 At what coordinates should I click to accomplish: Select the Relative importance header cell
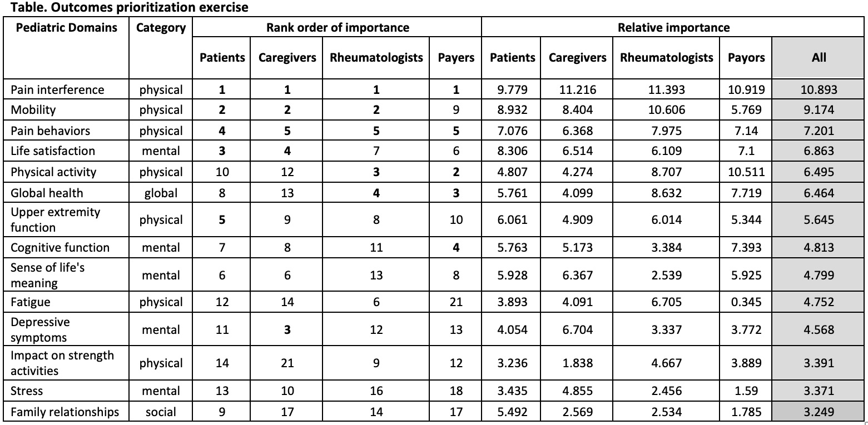[673, 28]
